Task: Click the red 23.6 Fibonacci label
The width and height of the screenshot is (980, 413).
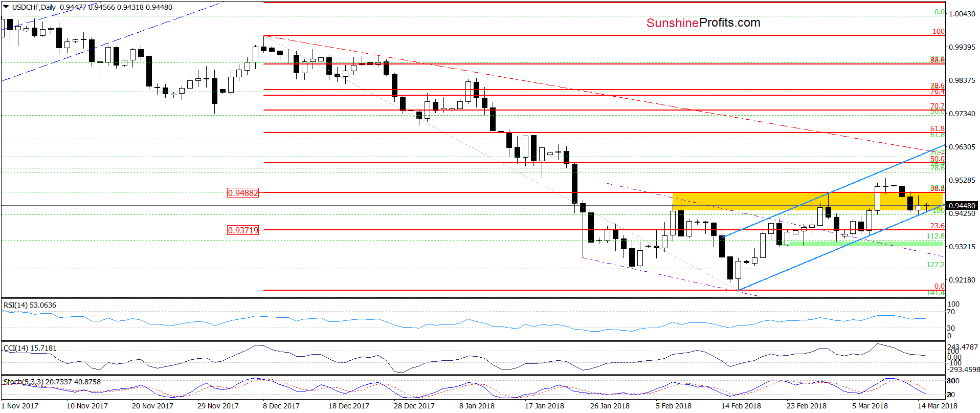Action: click(x=938, y=226)
